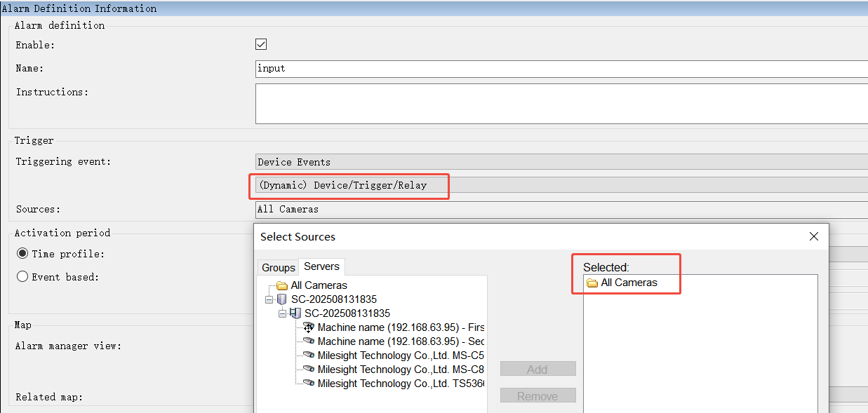
Task: Open the Device Events triggering event dropdown
Action: [561, 162]
